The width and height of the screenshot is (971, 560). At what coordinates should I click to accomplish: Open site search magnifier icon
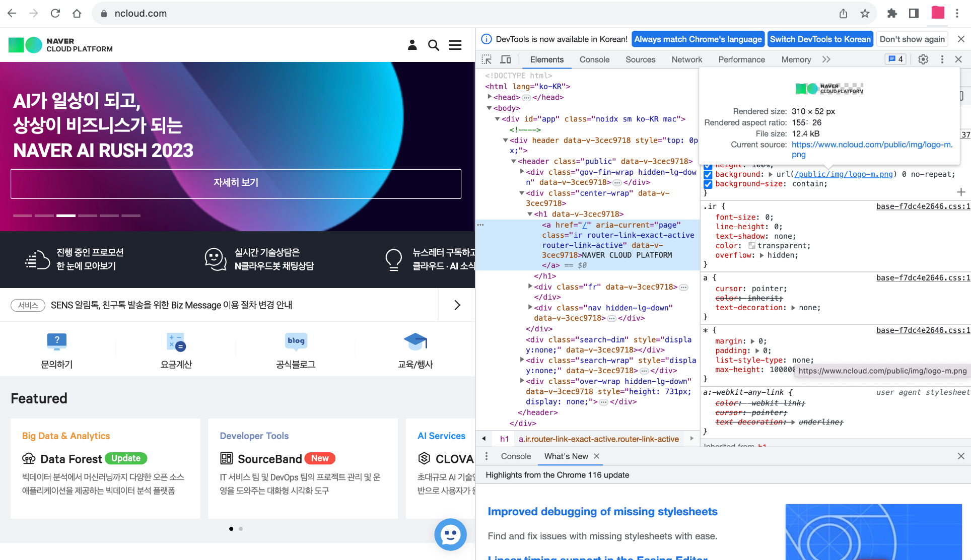[434, 45]
